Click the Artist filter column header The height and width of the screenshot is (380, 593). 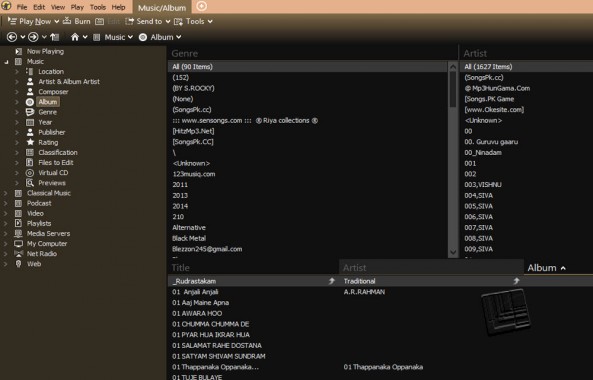pos(526,53)
